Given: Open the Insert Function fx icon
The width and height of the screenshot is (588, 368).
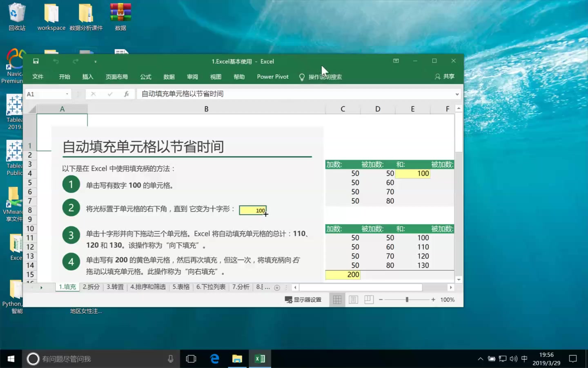Looking at the screenshot, I should tap(127, 94).
